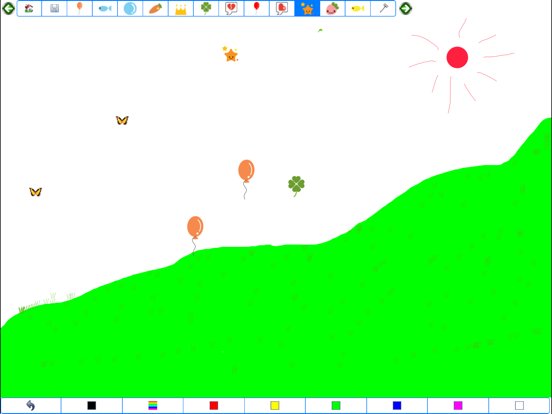Select the white color swatch
The height and width of the screenshot is (414, 552).
tap(519, 406)
